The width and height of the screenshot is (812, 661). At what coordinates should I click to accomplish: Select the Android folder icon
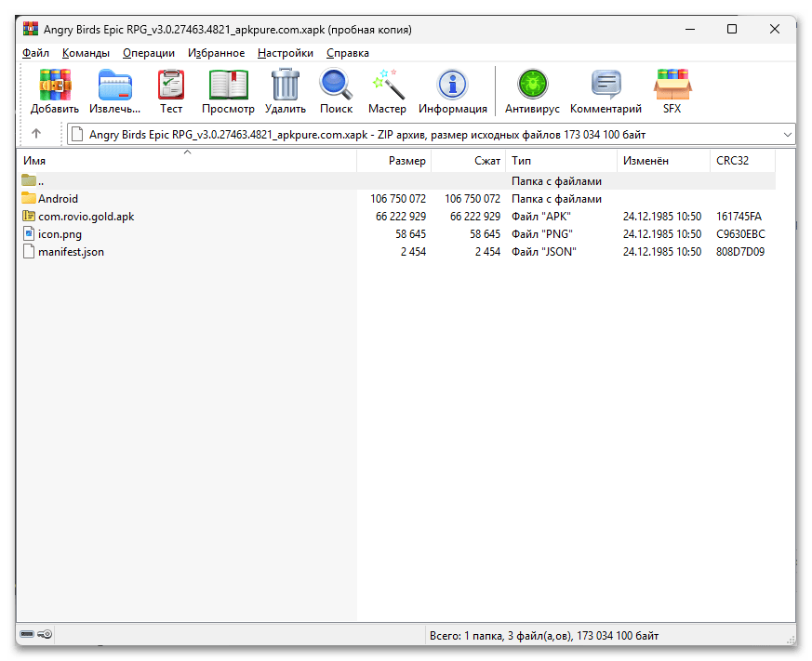coord(29,198)
